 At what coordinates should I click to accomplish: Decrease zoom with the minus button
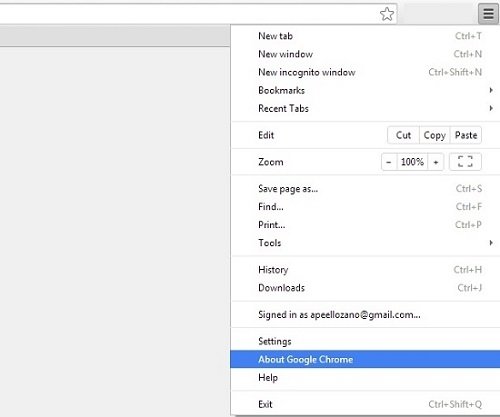click(x=389, y=162)
